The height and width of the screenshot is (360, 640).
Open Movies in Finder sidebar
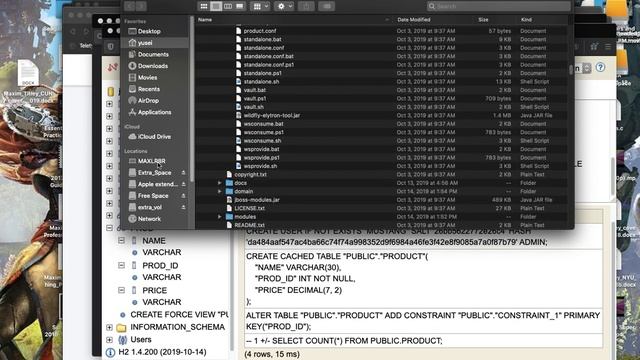(x=147, y=78)
